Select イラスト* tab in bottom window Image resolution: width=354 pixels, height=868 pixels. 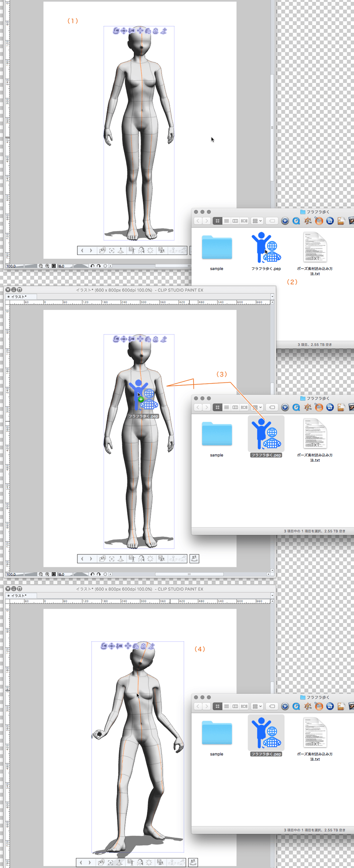21,595
